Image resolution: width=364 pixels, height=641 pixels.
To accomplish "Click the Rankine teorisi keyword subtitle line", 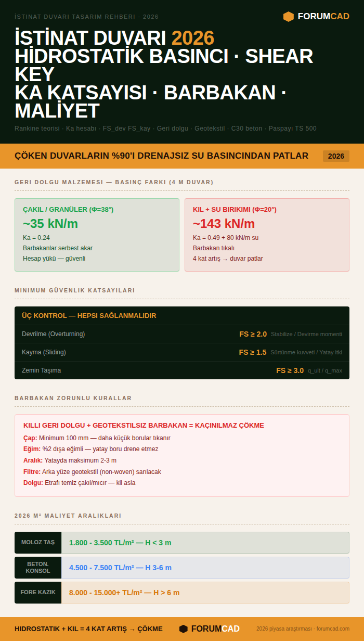I will coord(165,129).
